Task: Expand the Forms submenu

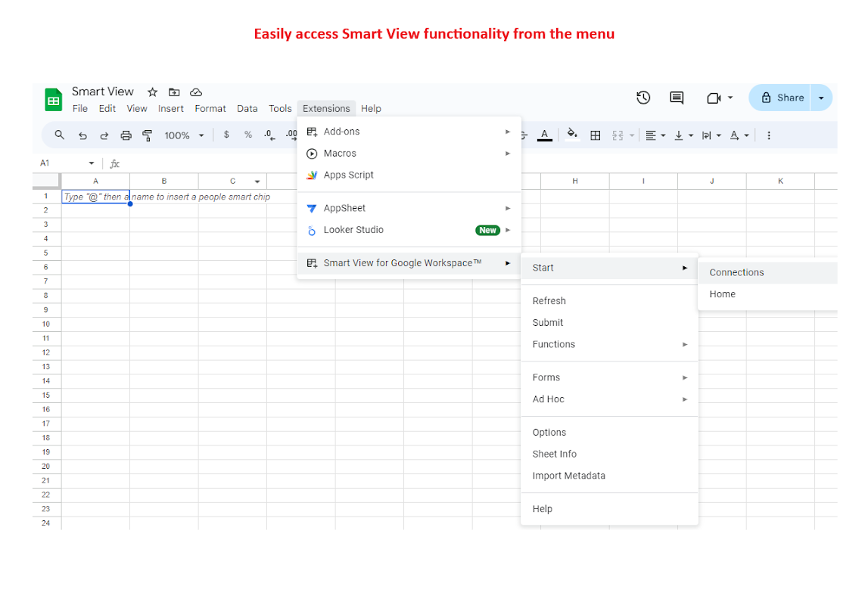Action: coord(609,377)
